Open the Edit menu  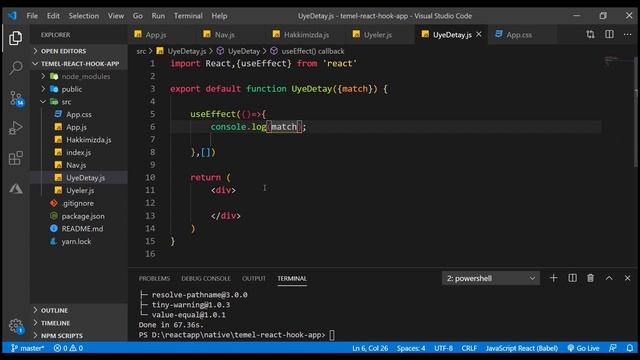click(x=53, y=16)
